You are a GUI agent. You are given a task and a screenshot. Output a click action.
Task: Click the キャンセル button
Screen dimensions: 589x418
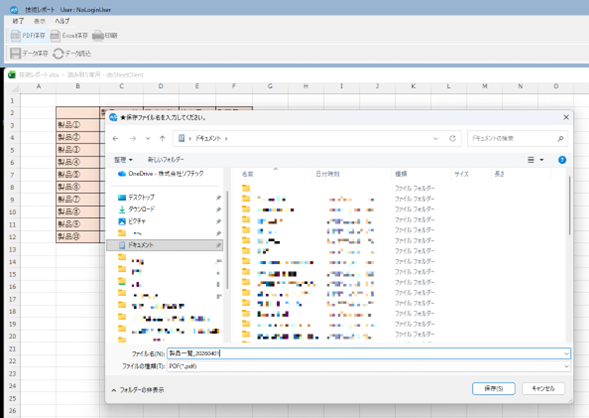pos(543,389)
